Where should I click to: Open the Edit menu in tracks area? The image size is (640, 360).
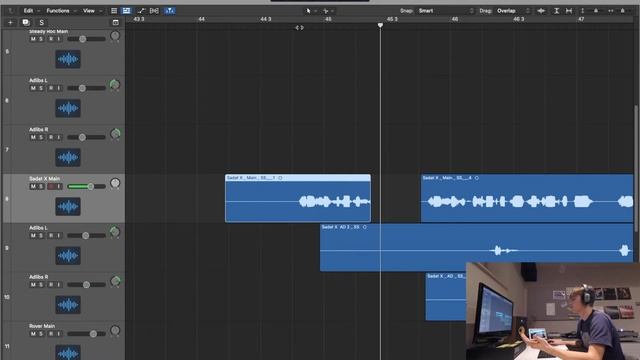[28, 11]
